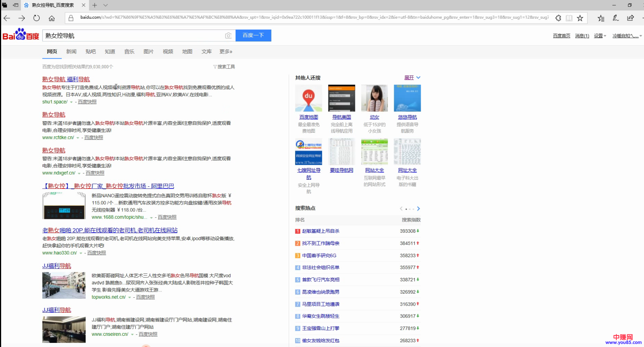Open the 百度首页 link
644x347 pixels.
(561, 36)
